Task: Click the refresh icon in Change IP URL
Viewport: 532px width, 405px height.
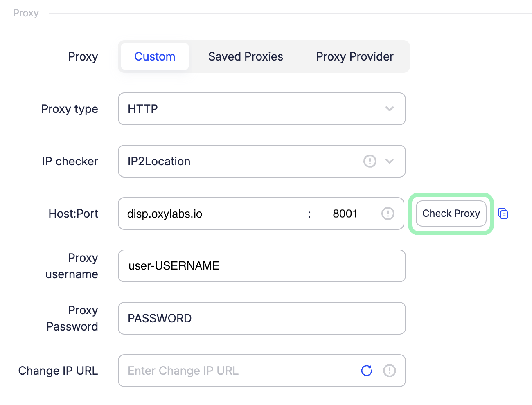Action: coord(367,371)
